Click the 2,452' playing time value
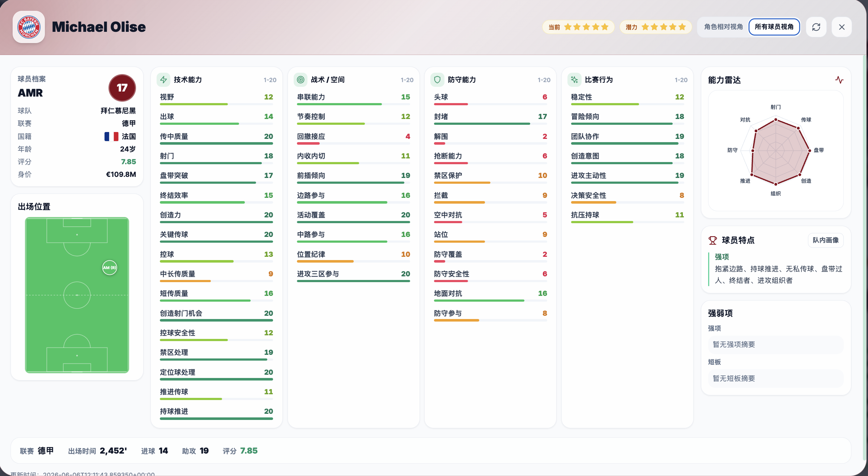 [114, 451]
